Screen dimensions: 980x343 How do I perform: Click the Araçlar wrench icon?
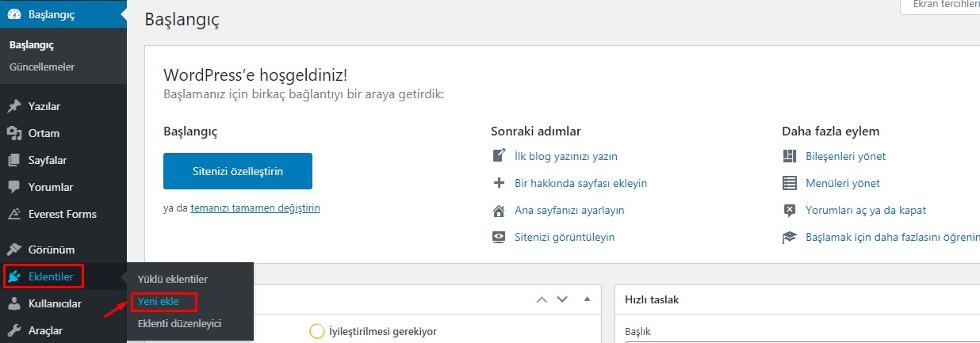click(x=14, y=330)
